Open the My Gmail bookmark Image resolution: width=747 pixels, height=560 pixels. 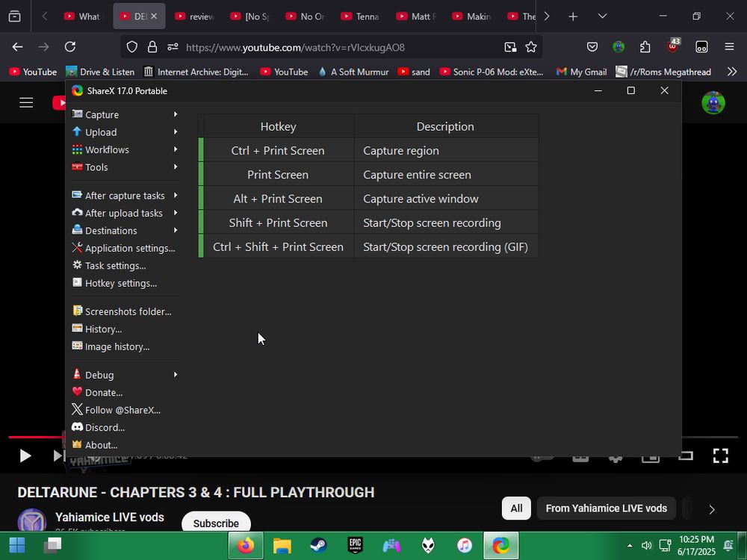pos(582,72)
